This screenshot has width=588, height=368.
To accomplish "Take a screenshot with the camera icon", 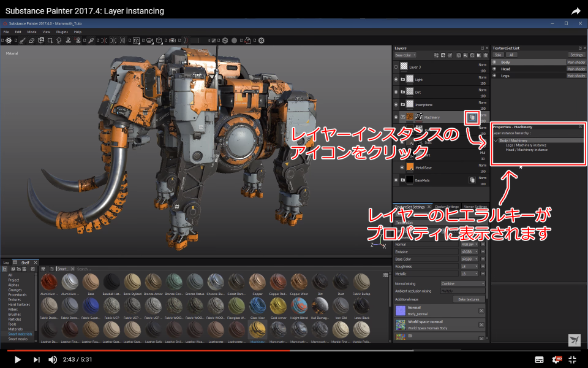I will click(x=173, y=40).
